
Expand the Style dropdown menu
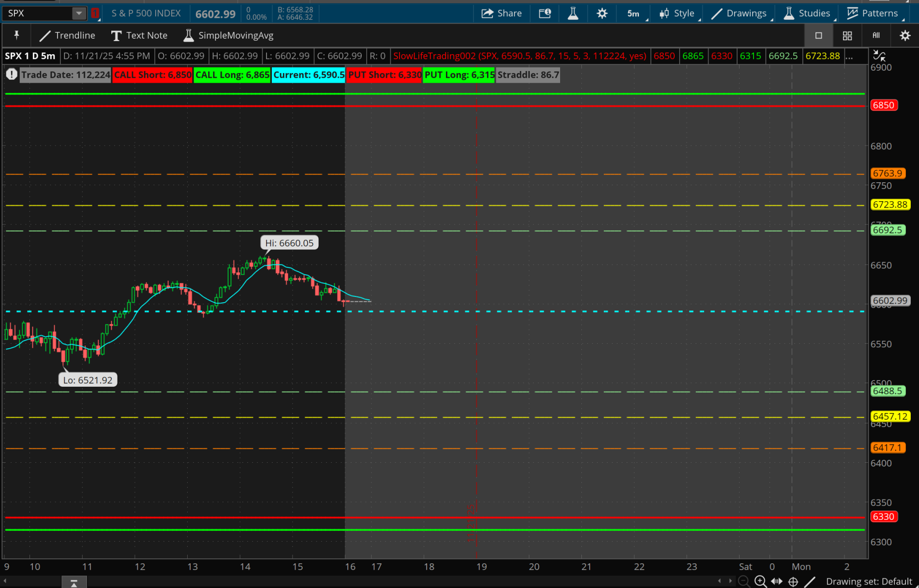click(x=677, y=13)
